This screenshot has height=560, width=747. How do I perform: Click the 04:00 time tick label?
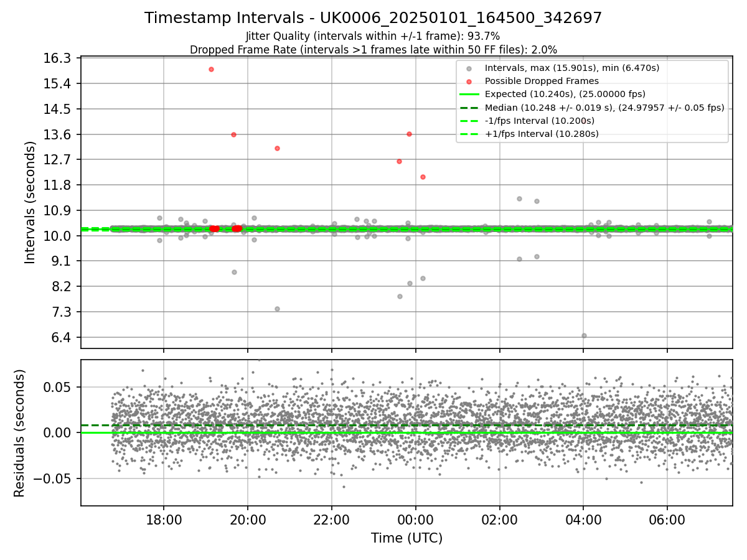click(583, 519)
